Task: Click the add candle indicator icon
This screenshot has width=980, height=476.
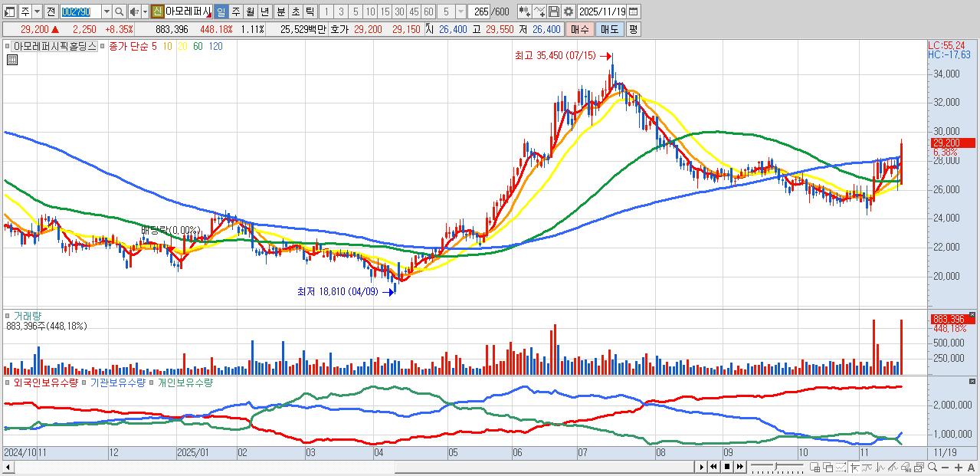Action: [524, 11]
